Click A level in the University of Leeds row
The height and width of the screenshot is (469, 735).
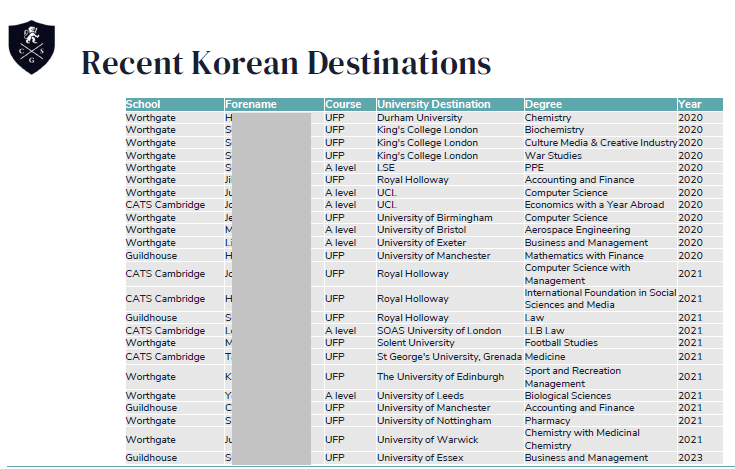[350, 396]
